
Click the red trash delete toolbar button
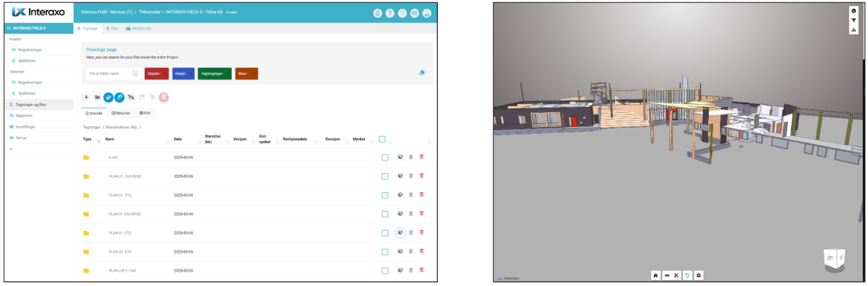(x=163, y=97)
